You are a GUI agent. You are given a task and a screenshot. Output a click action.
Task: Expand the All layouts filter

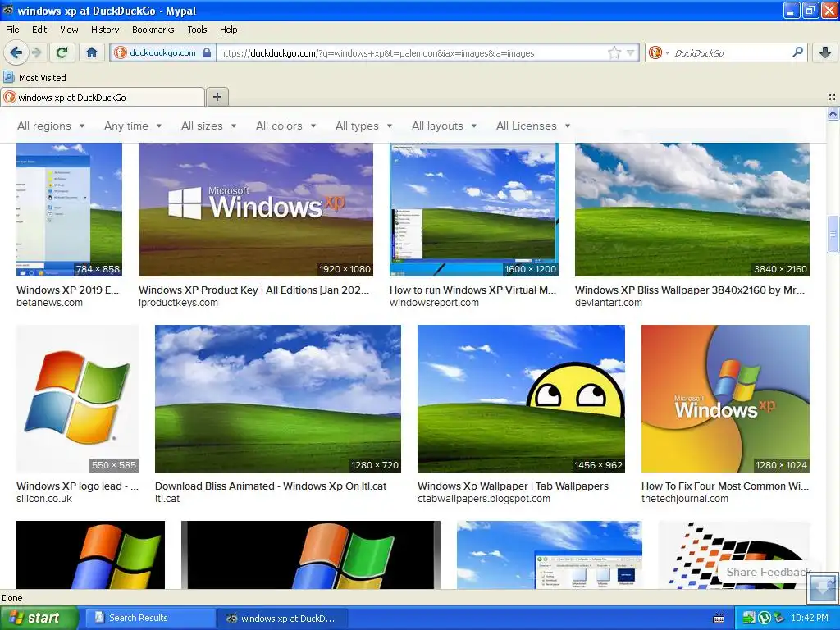[x=444, y=126]
